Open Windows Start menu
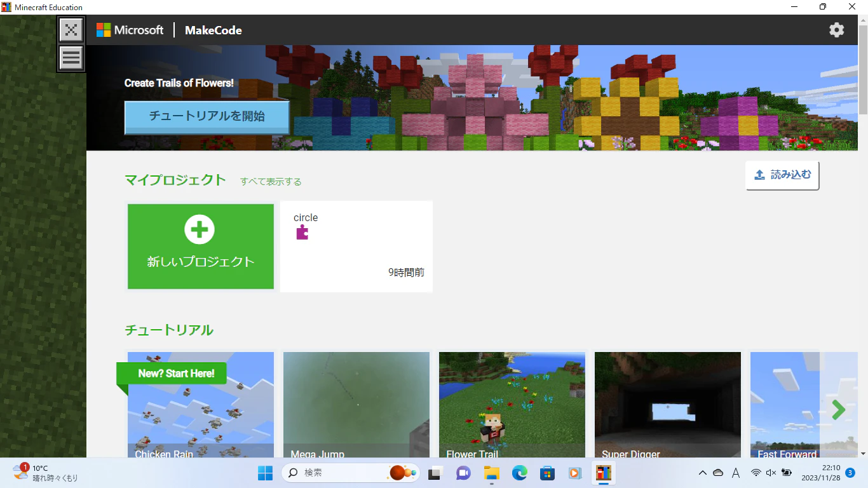868x488 pixels. [266, 473]
